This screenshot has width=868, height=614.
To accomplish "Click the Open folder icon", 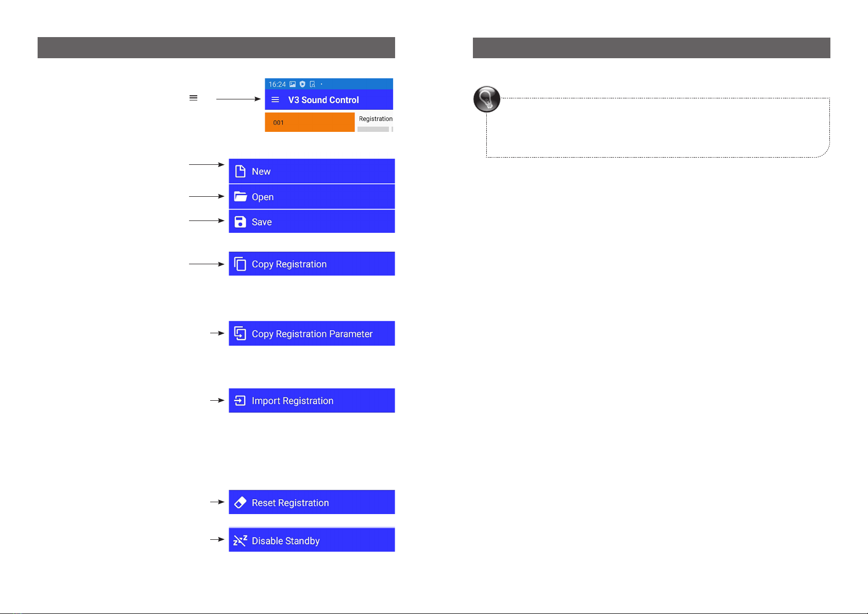I will point(241,197).
